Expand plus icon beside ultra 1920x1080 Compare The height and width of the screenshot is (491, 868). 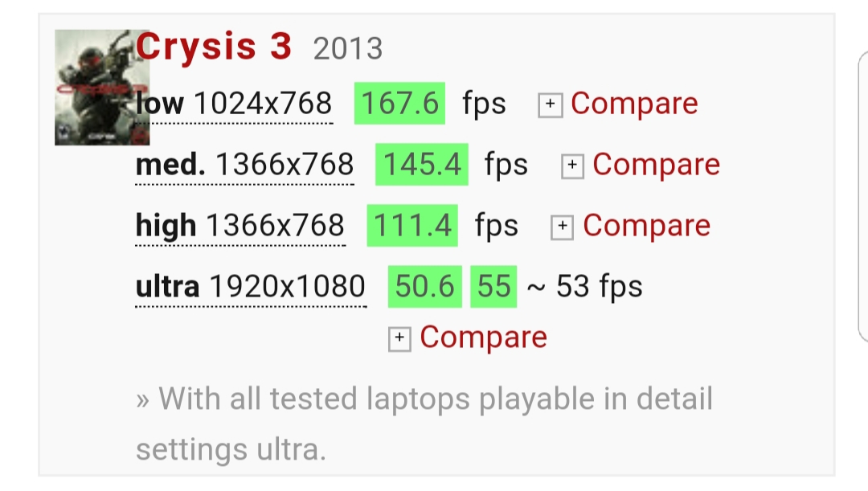(x=399, y=339)
